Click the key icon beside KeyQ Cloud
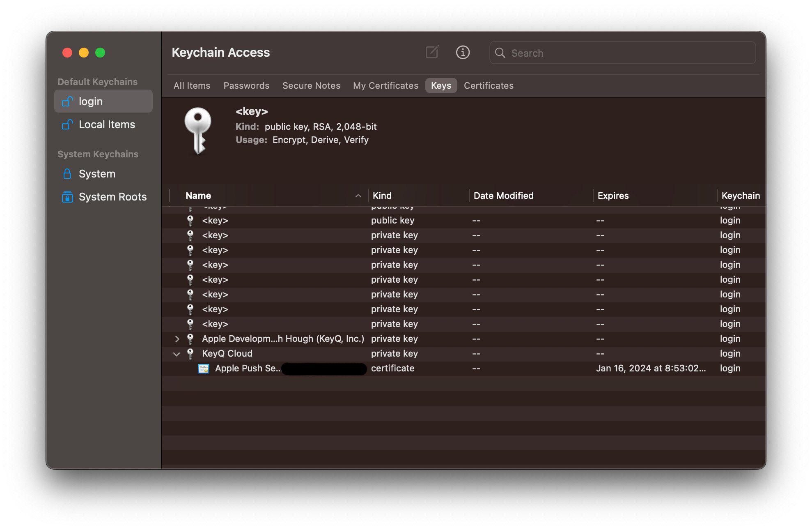Viewport: 812px width, 530px height. click(190, 353)
